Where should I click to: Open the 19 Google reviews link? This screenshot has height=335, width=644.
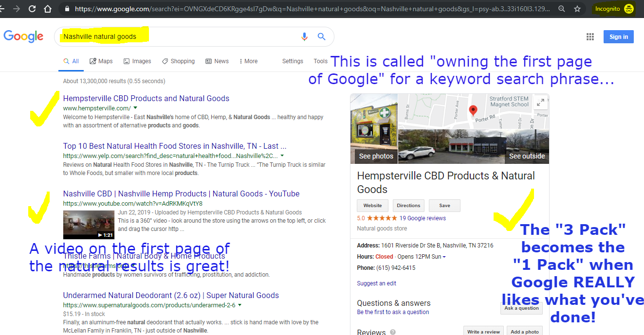(x=423, y=218)
